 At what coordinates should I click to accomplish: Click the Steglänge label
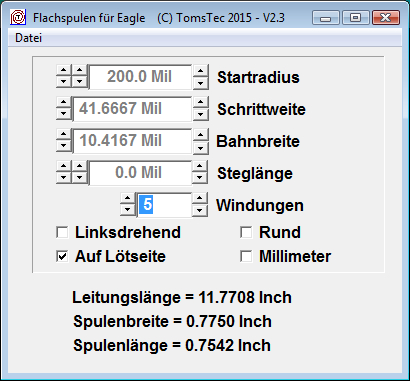pyautogui.click(x=255, y=174)
